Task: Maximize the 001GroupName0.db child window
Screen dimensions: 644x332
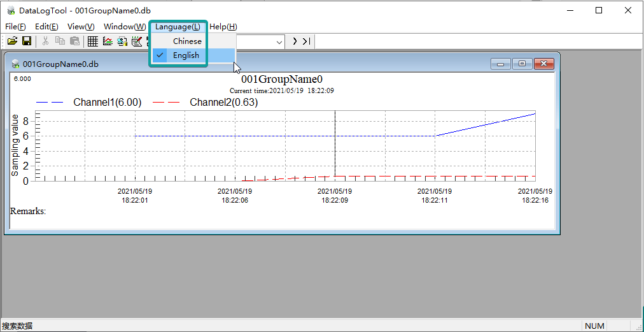Action: click(522, 64)
